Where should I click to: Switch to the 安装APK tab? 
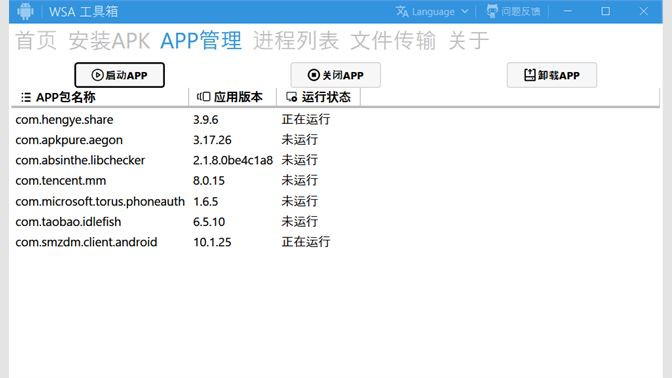[109, 41]
